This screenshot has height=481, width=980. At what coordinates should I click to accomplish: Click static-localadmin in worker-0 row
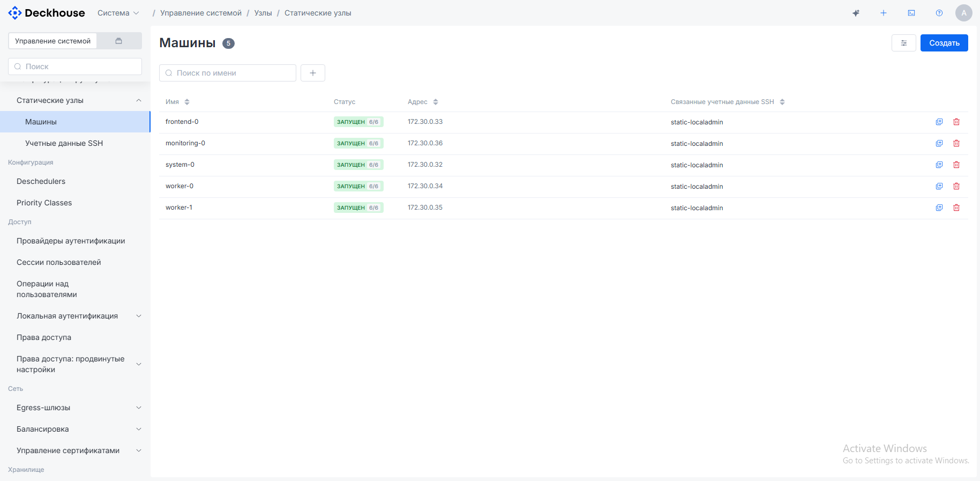697,187
